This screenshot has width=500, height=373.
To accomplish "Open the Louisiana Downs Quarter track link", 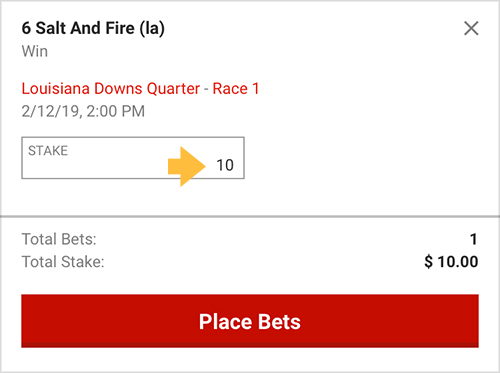I will point(111,89).
